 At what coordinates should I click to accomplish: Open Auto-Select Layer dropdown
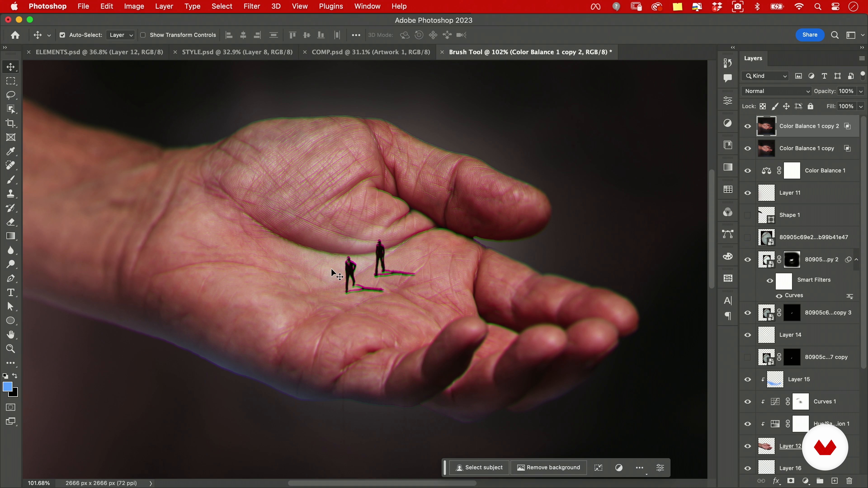121,35
